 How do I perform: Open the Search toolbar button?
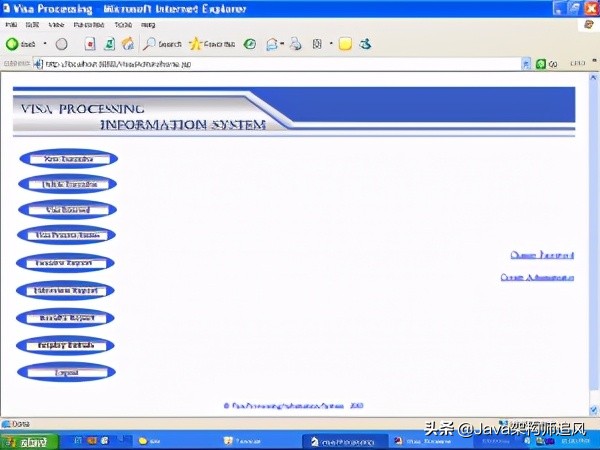pyautogui.click(x=162, y=44)
